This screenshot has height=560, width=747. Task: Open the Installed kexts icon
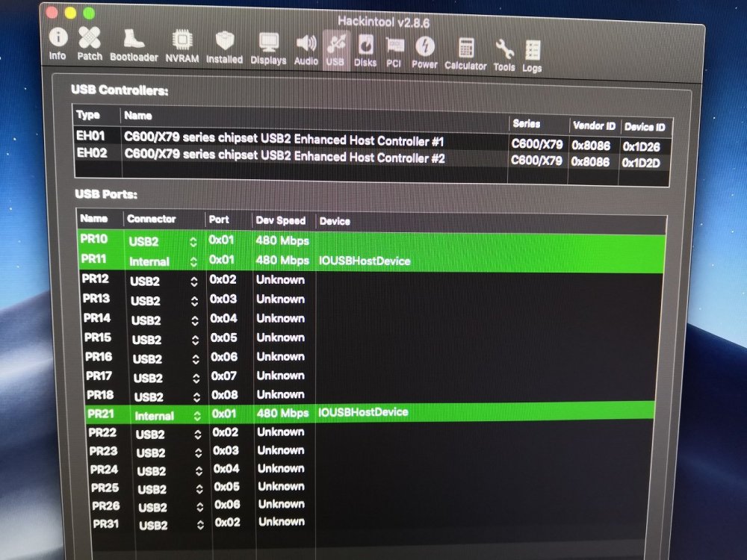click(224, 48)
